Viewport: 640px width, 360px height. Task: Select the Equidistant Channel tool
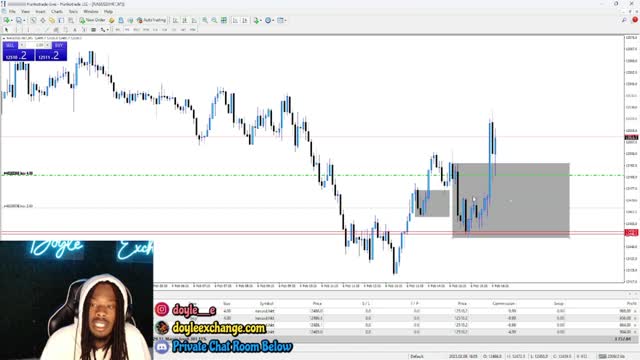point(56,30)
